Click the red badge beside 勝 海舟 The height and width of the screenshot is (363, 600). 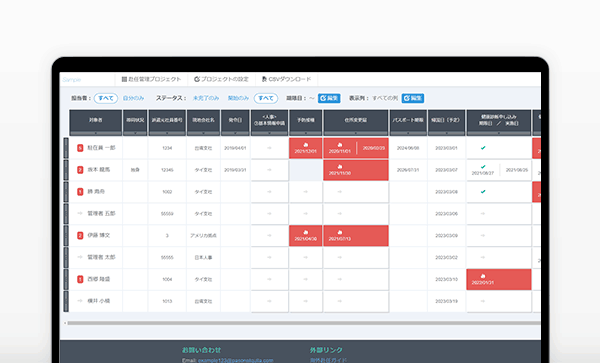[x=80, y=192]
